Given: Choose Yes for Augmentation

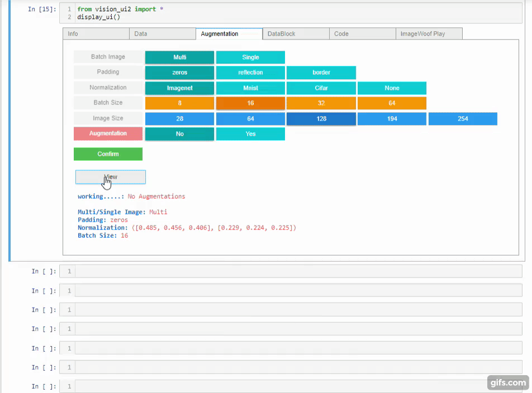Looking at the screenshot, I should tap(250, 134).
